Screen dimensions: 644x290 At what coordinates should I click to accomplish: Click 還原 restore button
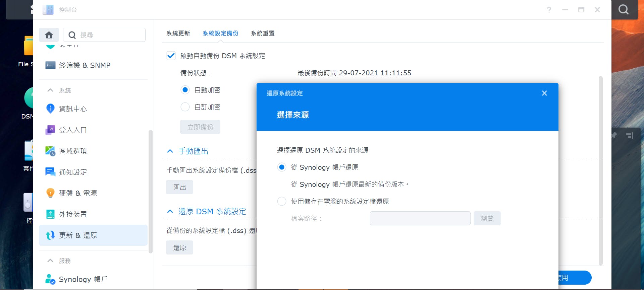coord(179,247)
